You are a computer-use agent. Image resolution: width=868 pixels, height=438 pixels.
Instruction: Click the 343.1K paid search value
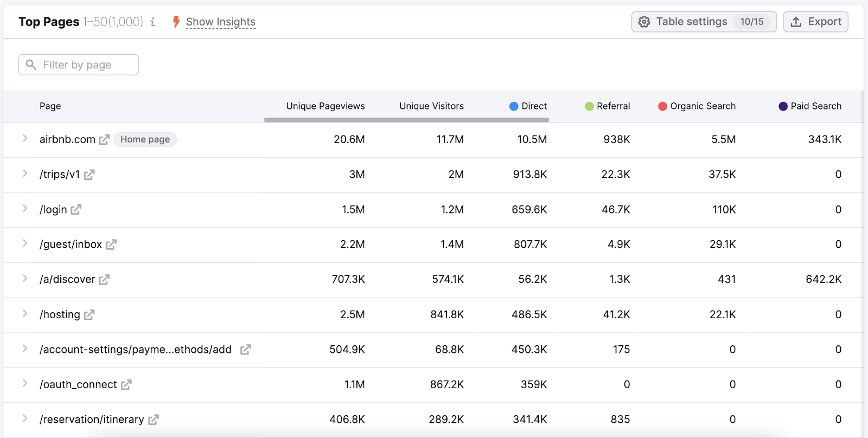click(x=825, y=139)
